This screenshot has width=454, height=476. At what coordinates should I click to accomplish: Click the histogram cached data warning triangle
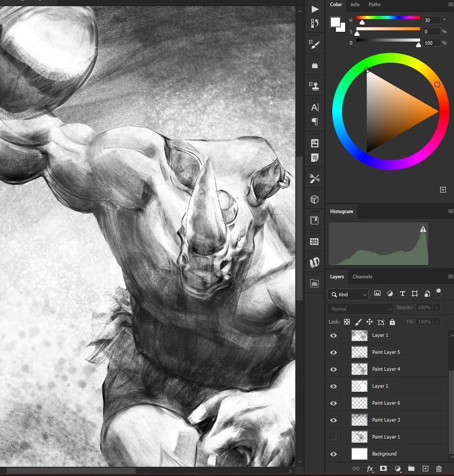click(423, 229)
